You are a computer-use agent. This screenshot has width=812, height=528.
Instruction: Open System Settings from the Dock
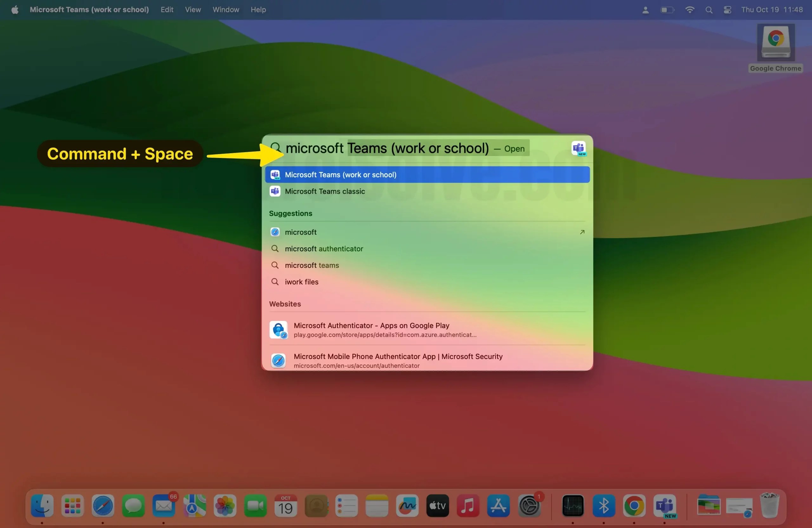tap(529, 506)
